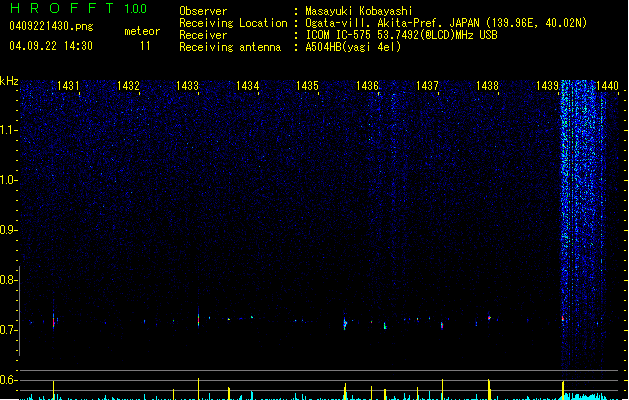Click the kHz axis unit label
This screenshot has height=400, width=629.
9,81
